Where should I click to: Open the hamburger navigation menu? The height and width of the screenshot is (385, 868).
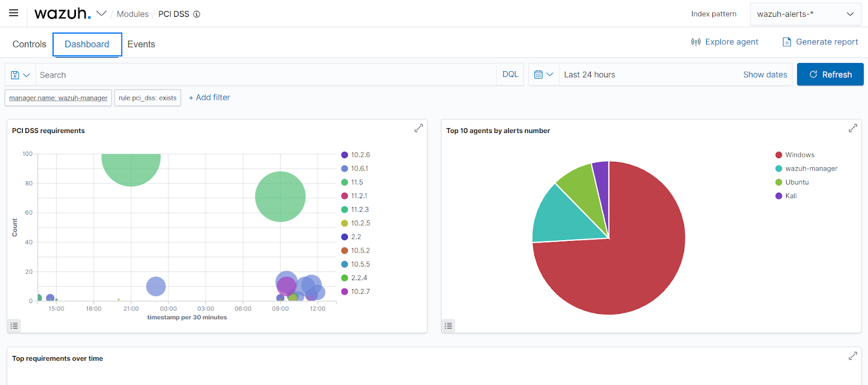tap(14, 13)
